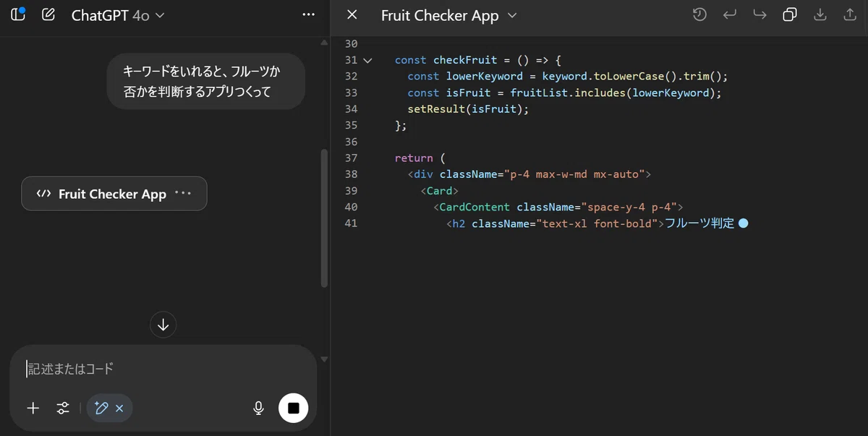Start a new chat with the compose icon
Viewport: 868px width, 436px height.
click(x=48, y=14)
